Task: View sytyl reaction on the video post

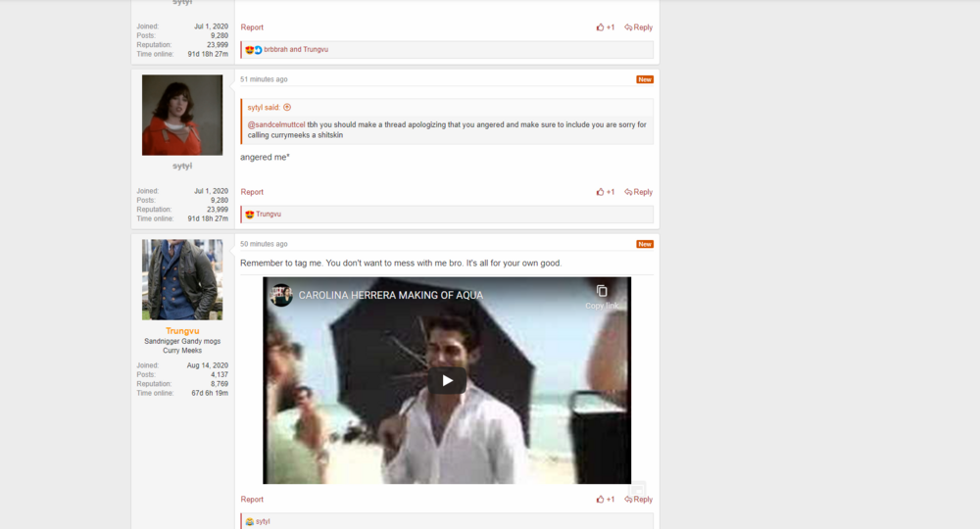Action: (x=263, y=521)
